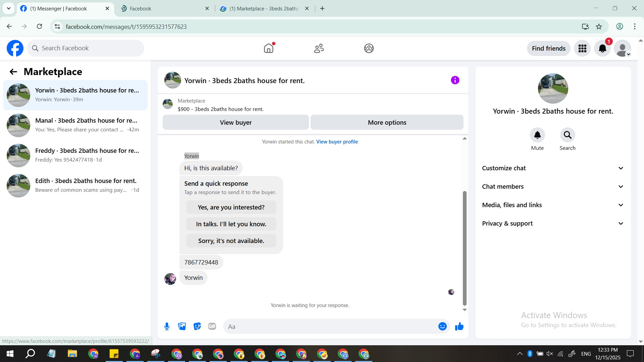Click the More options button
The image size is (644, 362).
(x=387, y=122)
